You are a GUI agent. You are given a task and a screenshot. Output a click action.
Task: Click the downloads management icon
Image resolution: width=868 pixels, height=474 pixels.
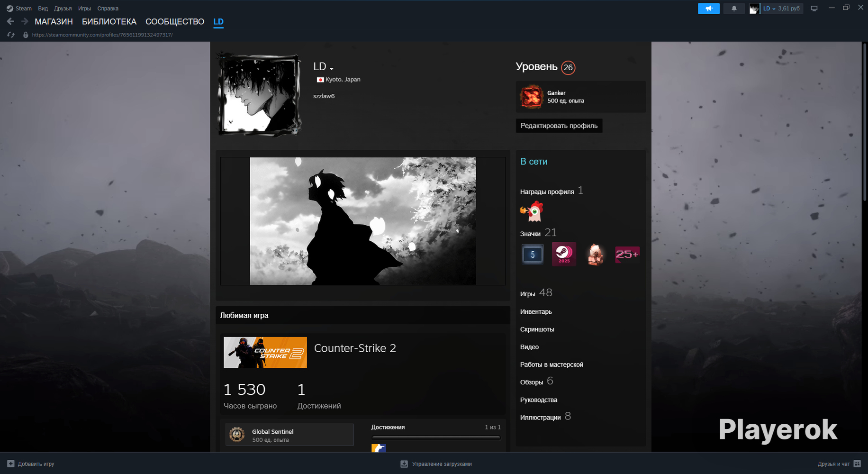pos(404,464)
